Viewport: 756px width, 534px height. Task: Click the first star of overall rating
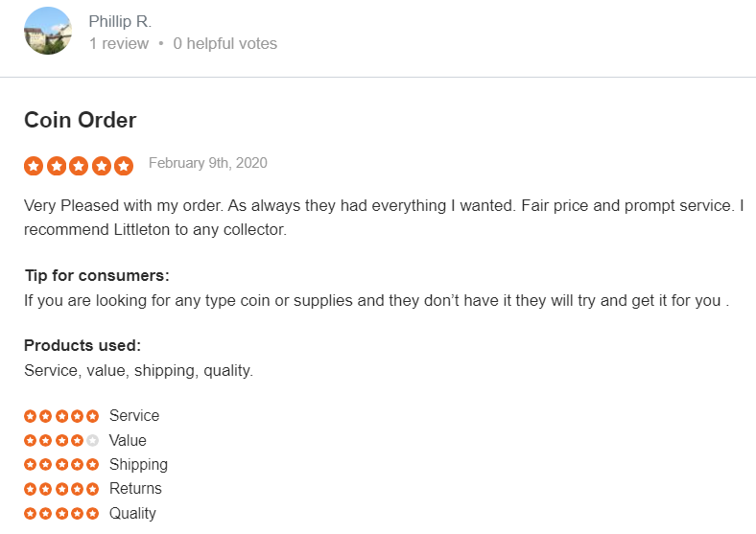coord(34,166)
